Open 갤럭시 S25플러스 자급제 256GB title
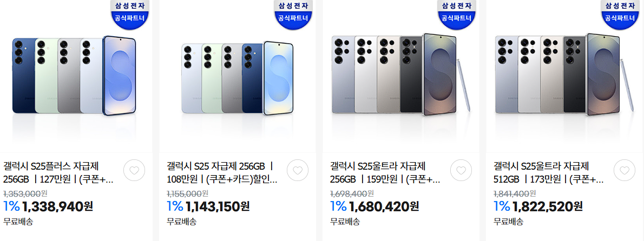Image resolution: width=644 pixels, height=241 pixels. point(58,172)
